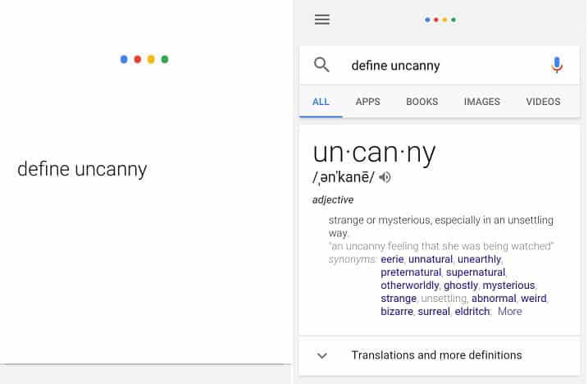Show More synonyms
588x384 pixels.
tap(509, 312)
